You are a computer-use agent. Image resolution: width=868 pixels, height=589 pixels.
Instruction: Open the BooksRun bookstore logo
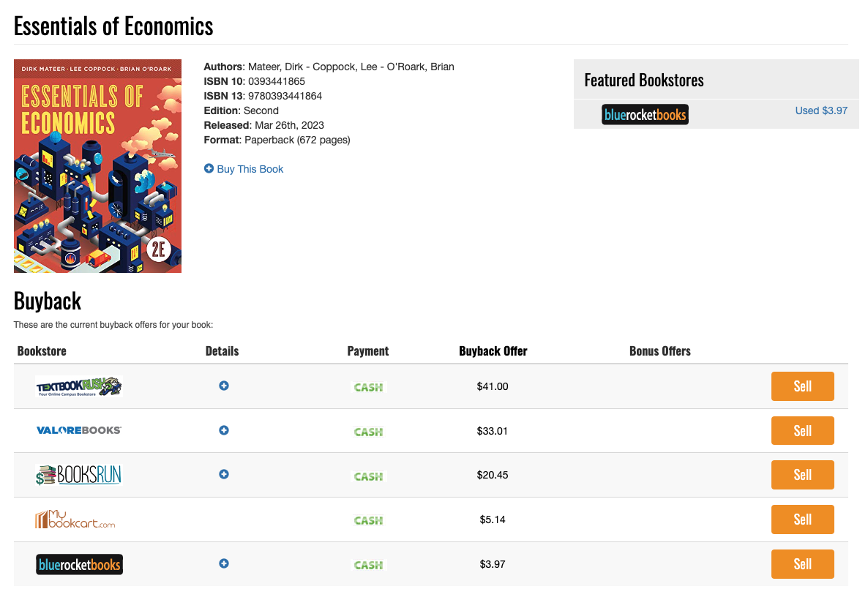[x=78, y=474]
